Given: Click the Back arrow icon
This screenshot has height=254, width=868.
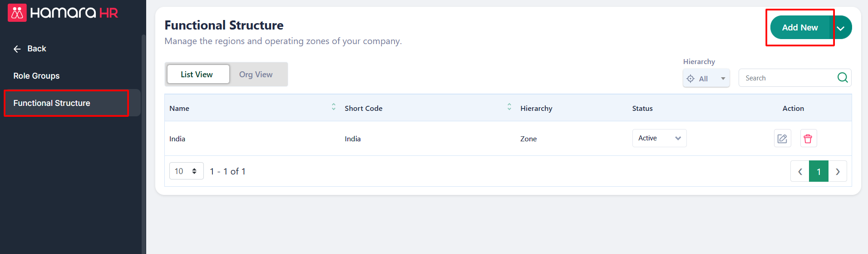Looking at the screenshot, I should coord(17,49).
